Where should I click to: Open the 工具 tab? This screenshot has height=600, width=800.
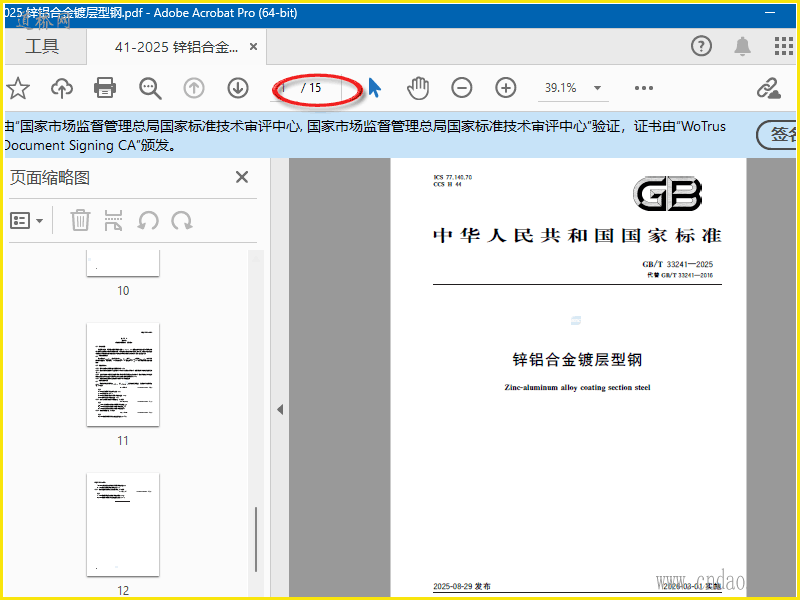(42, 46)
